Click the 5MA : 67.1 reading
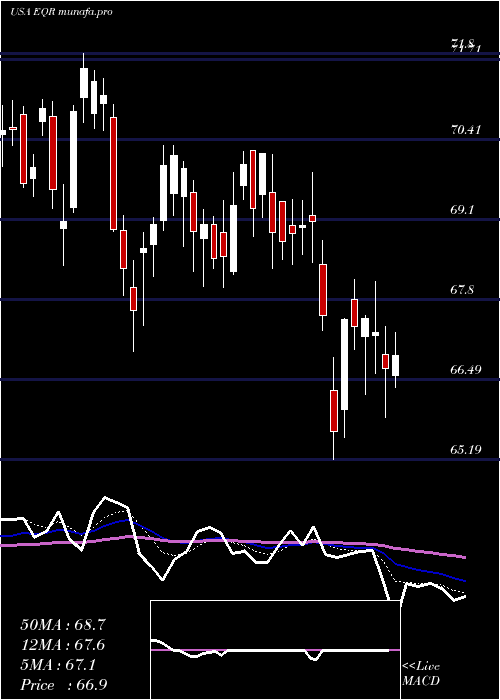 point(58,665)
